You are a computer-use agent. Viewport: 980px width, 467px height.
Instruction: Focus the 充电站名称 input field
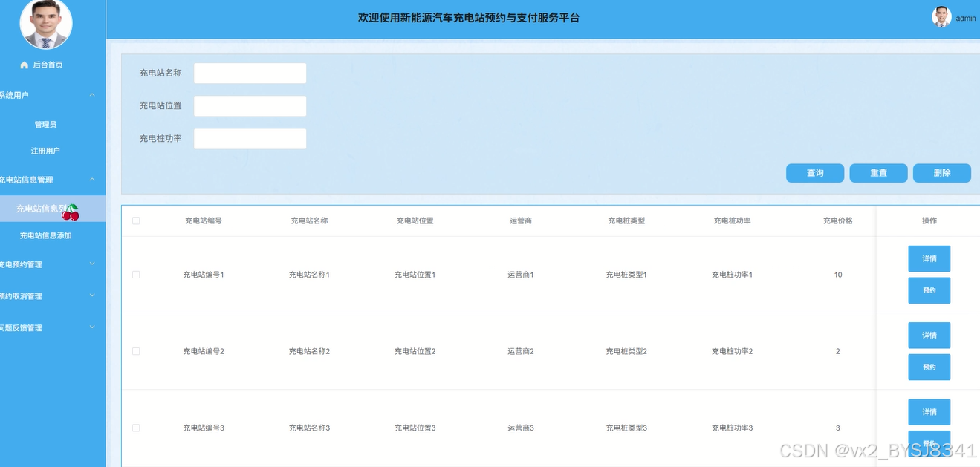tap(250, 74)
